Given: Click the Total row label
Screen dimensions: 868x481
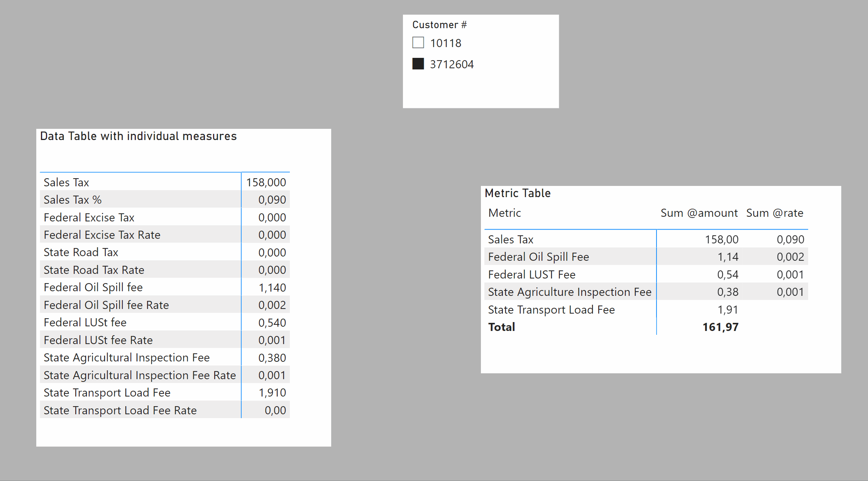Looking at the screenshot, I should coord(501,327).
